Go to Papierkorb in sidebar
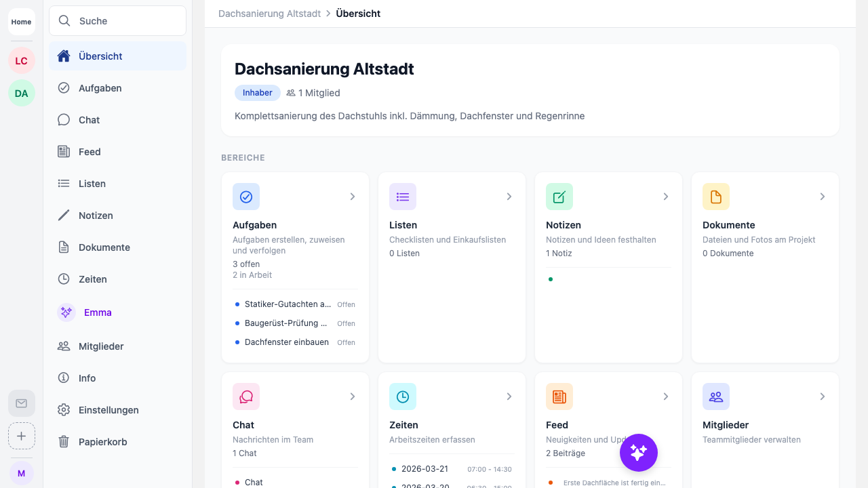The image size is (868, 488). (x=102, y=442)
